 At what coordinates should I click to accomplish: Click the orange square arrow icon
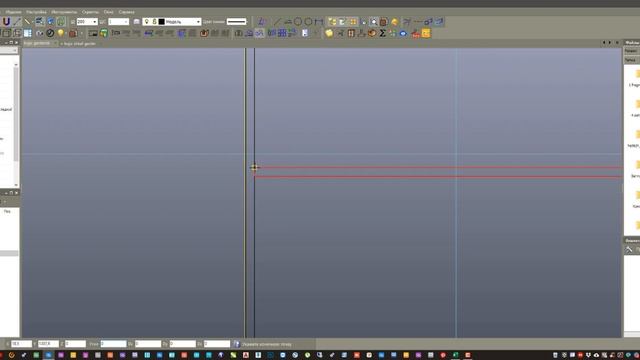click(204, 33)
